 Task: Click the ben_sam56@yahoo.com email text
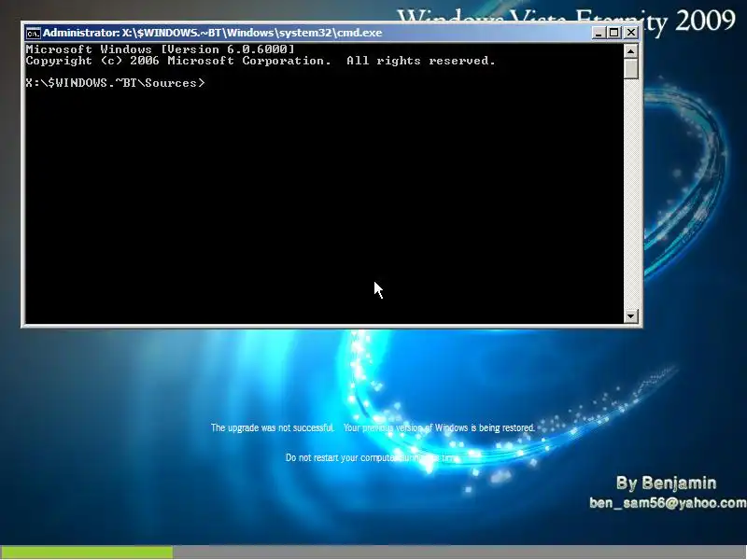[x=668, y=503]
